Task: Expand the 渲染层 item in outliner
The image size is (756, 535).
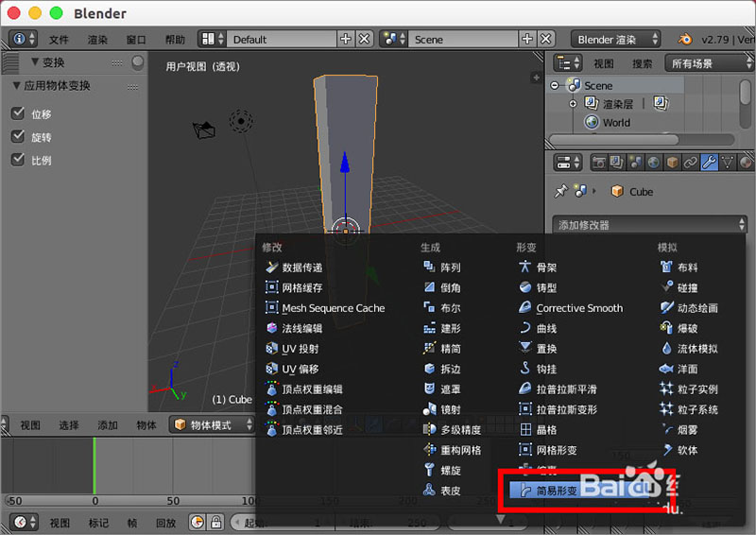Action: point(573,104)
